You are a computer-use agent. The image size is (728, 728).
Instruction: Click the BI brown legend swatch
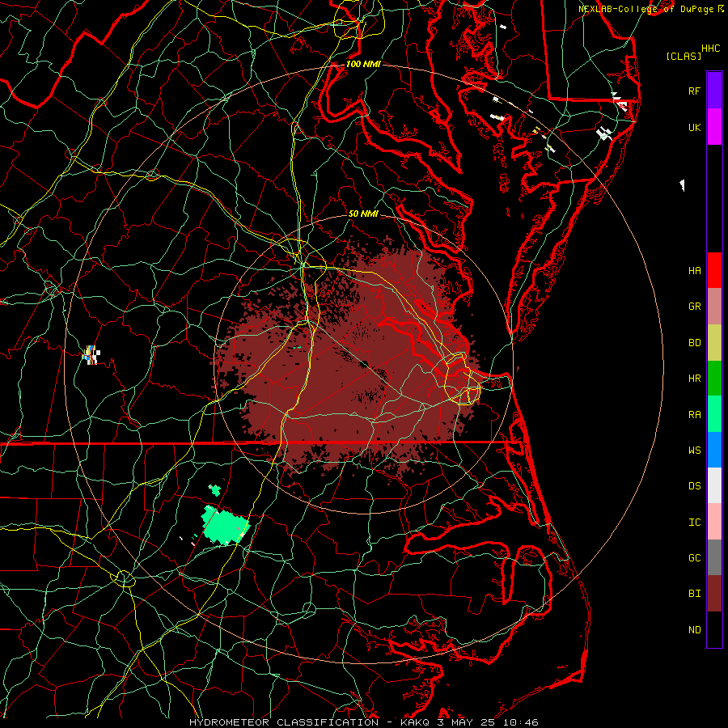click(714, 594)
